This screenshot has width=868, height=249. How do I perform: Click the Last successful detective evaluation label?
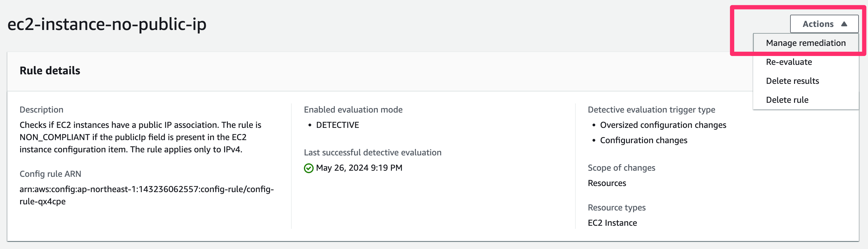[372, 153]
